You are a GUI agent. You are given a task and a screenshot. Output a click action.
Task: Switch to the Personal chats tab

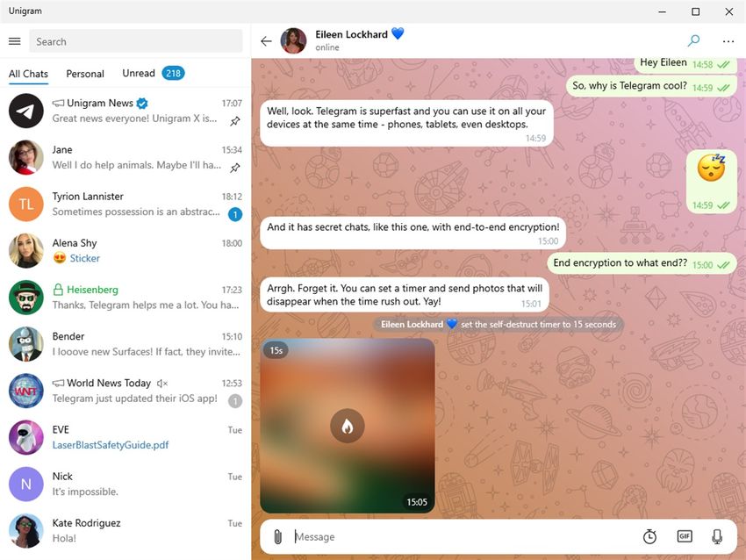pyautogui.click(x=84, y=74)
